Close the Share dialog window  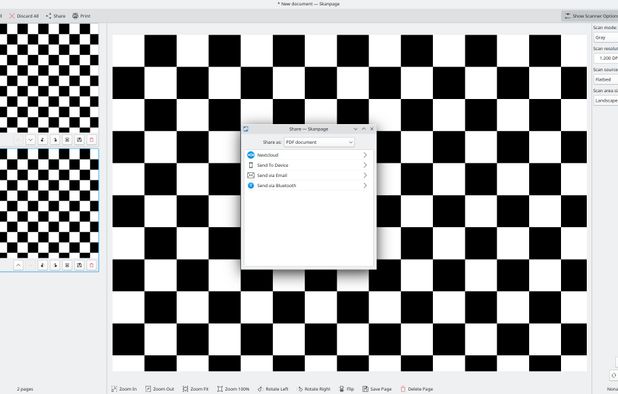[372, 129]
